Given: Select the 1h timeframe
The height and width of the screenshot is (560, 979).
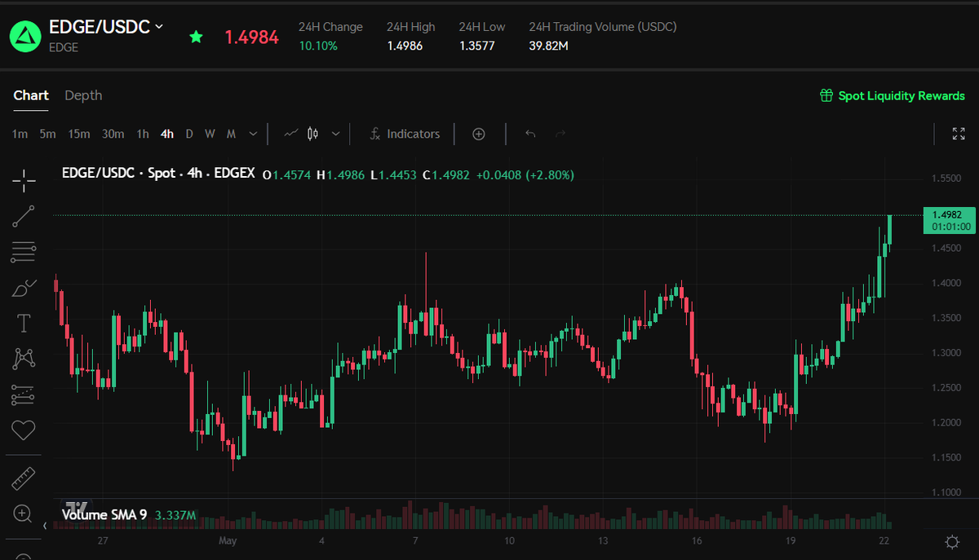Looking at the screenshot, I should pos(143,134).
